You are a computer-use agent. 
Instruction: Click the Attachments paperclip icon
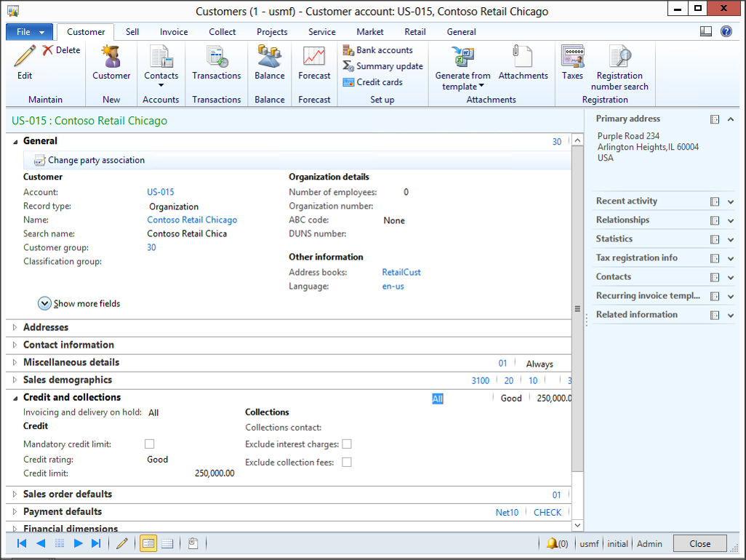click(523, 57)
